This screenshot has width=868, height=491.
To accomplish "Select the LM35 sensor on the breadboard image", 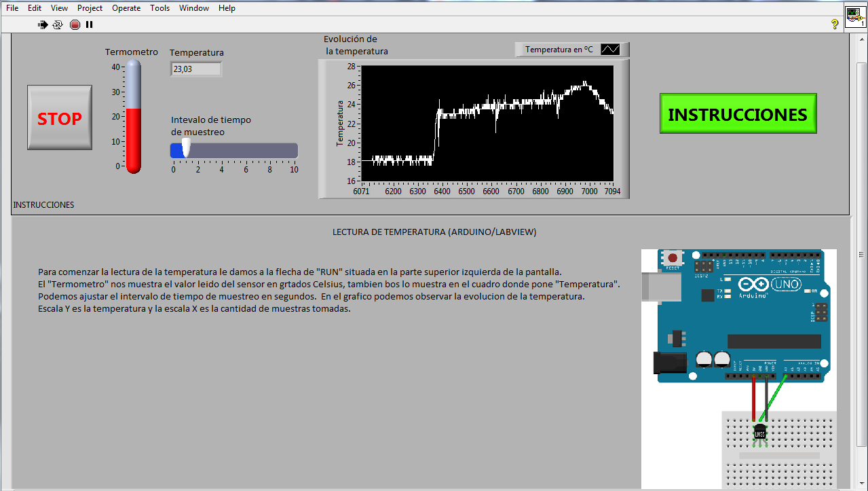I will (759, 433).
